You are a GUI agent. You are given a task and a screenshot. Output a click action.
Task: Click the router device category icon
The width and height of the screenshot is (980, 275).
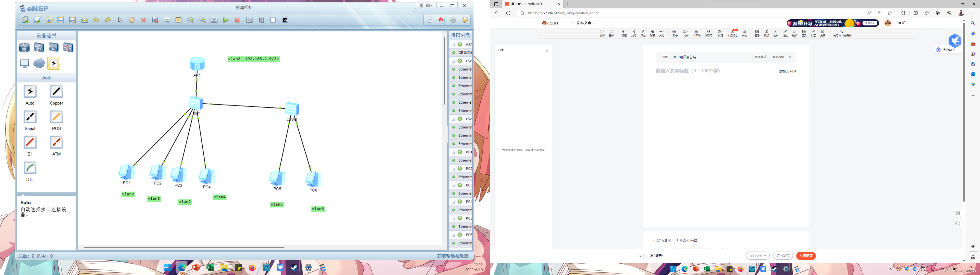(24, 47)
